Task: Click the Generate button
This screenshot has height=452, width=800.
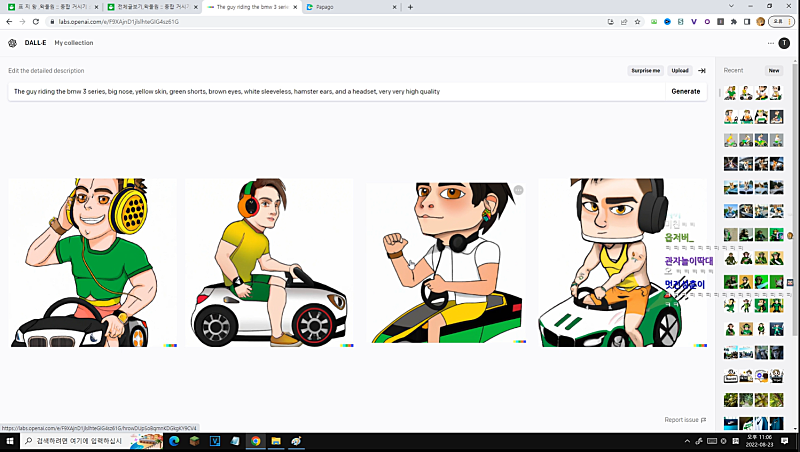Action: pos(686,91)
